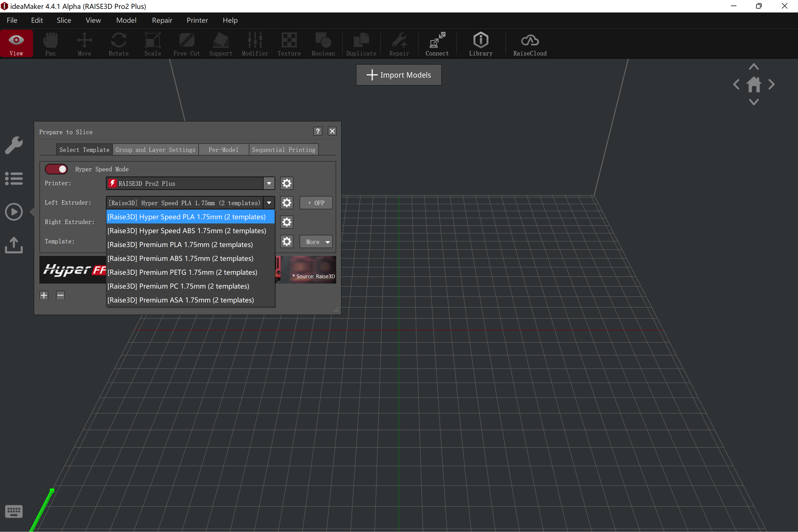Click the keyboard icon at bottom left
The image size is (798, 532).
pyautogui.click(x=14, y=511)
